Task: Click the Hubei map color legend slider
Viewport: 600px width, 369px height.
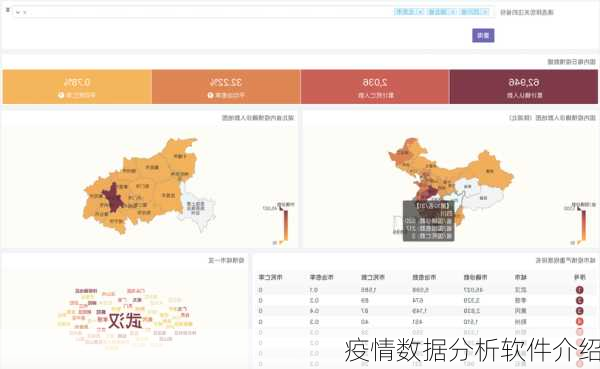Action: pos(285,225)
